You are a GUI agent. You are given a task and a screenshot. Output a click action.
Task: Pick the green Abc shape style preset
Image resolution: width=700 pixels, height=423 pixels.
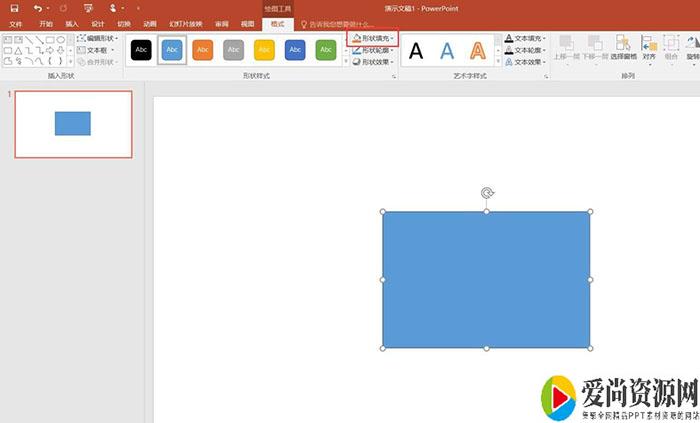coord(326,49)
